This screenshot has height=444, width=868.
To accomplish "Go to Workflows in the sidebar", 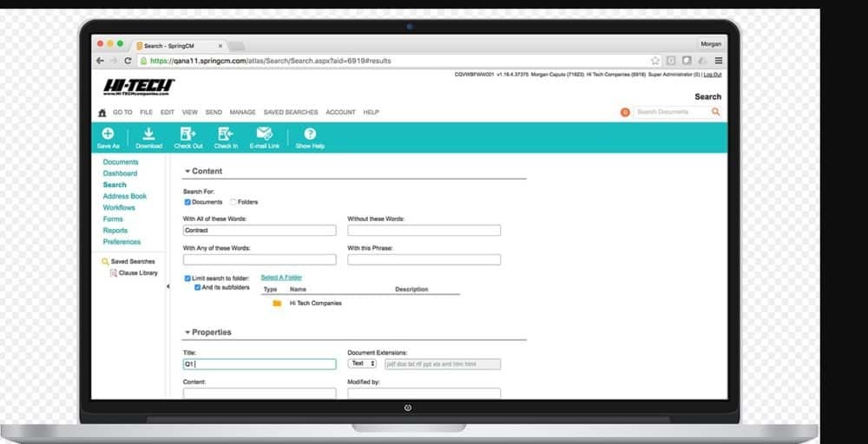I will (119, 208).
